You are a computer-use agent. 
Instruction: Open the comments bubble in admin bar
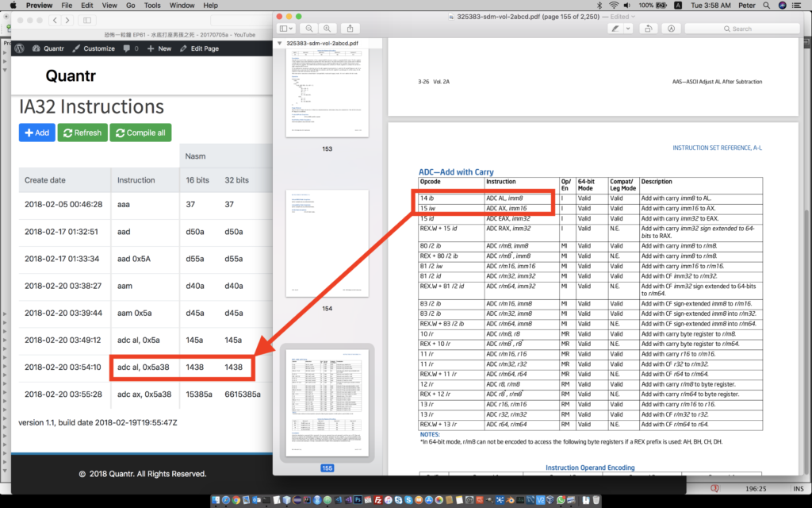pyautogui.click(x=131, y=48)
